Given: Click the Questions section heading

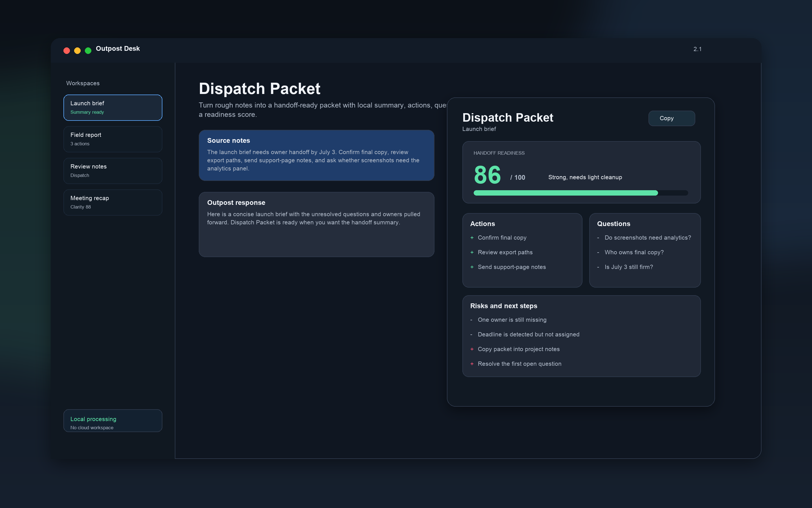Looking at the screenshot, I should pyautogui.click(x=613, y=224).
